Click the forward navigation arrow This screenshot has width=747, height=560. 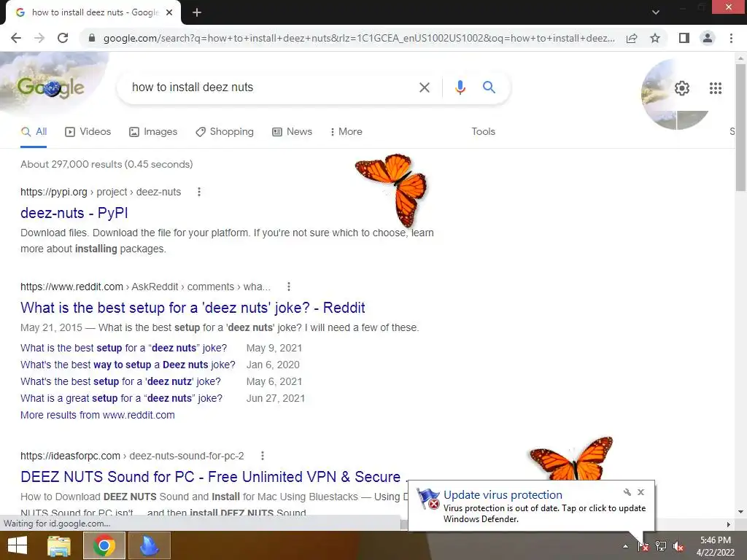pos(39,38)
